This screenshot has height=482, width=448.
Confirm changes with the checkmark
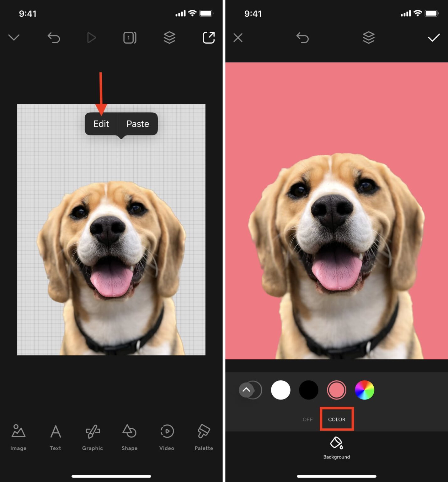tap(434, 38)
